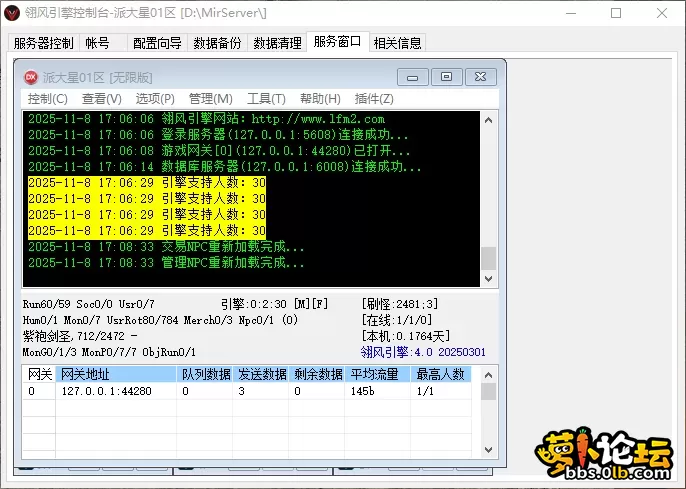Click the log scrollbar up arrow
686x489 pixels.
(489, 120)
